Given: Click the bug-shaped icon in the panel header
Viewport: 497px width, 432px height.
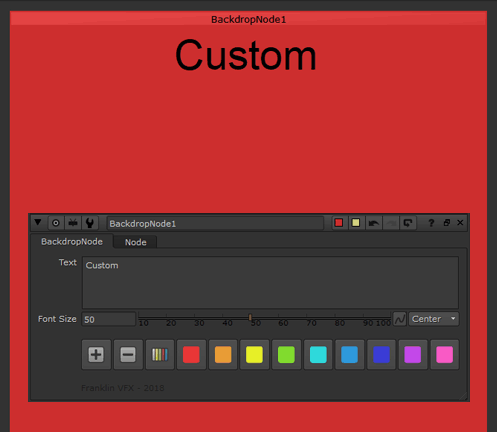Looking at the screenshot, I should 73,223.
